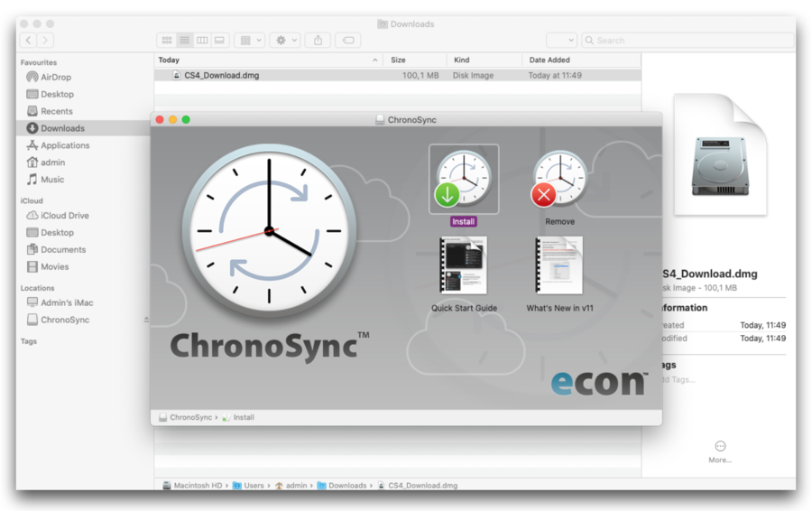Viewport: 812px width, 511px height.
Task: Click the Favourites sidebar section header
Action: pyautogui.click(x=39, y=62)
